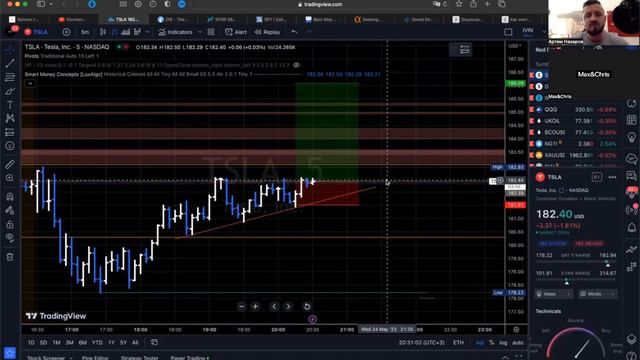Open the Strategy Tester tab
Screen dimensions: 640x360
click(x=140, y=358)
